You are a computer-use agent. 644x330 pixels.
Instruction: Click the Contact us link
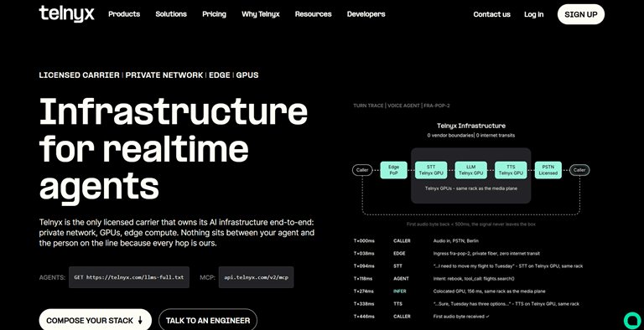(x=491, y=14)
